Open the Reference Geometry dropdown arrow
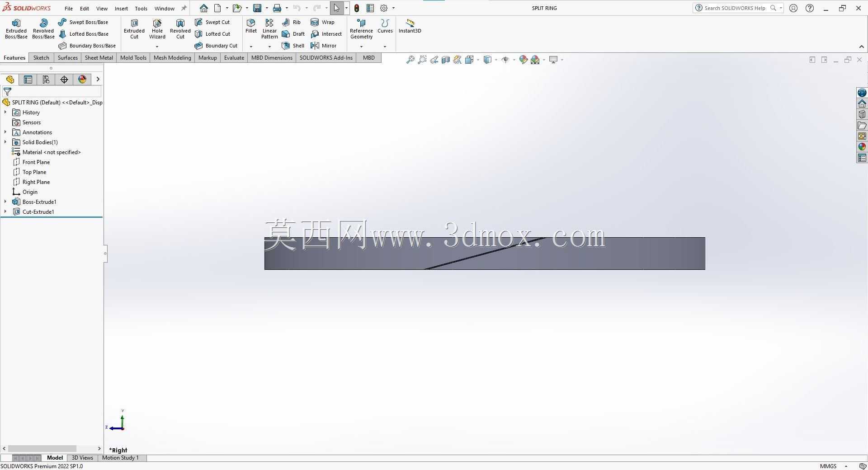Viewport: 868px width, 470px height. (361, 47)
